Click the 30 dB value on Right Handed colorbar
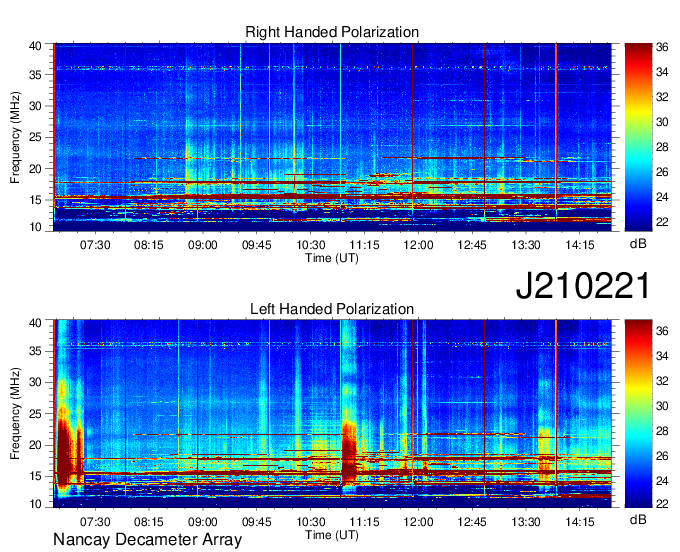 click(662, 122)
